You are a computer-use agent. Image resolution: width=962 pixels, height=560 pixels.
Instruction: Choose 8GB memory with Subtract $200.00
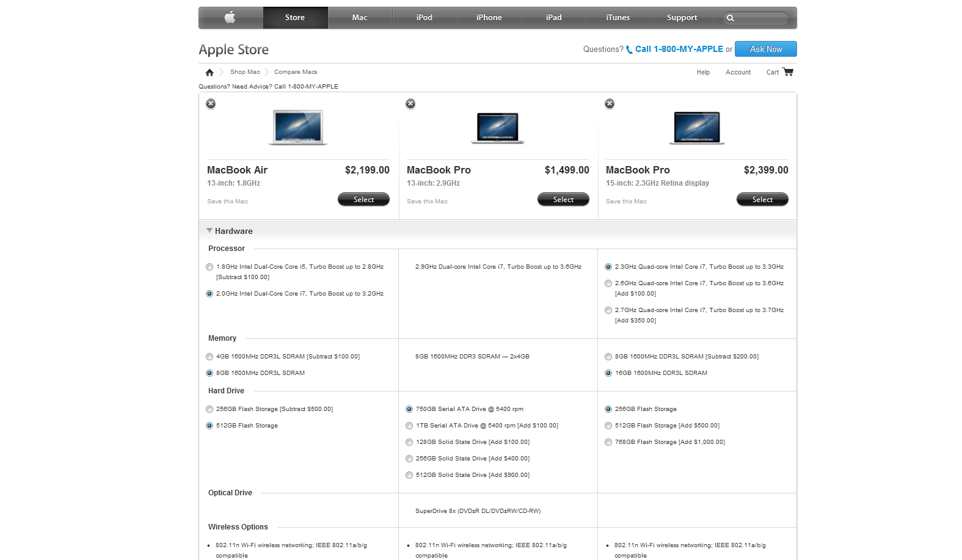[608, 357]
